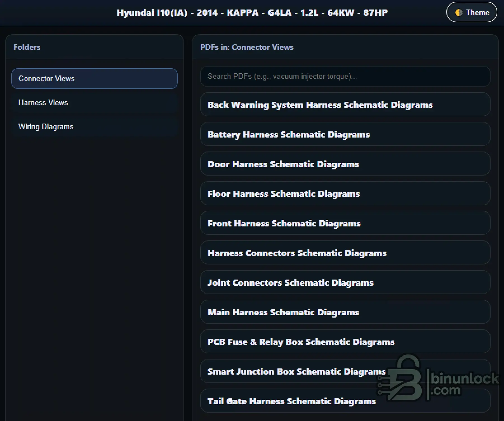Image resolution: width=504 pixels, height=421 pixels.
Task: Click the 'PDFs in: Connector Views' heading
Action: point(247,47)
